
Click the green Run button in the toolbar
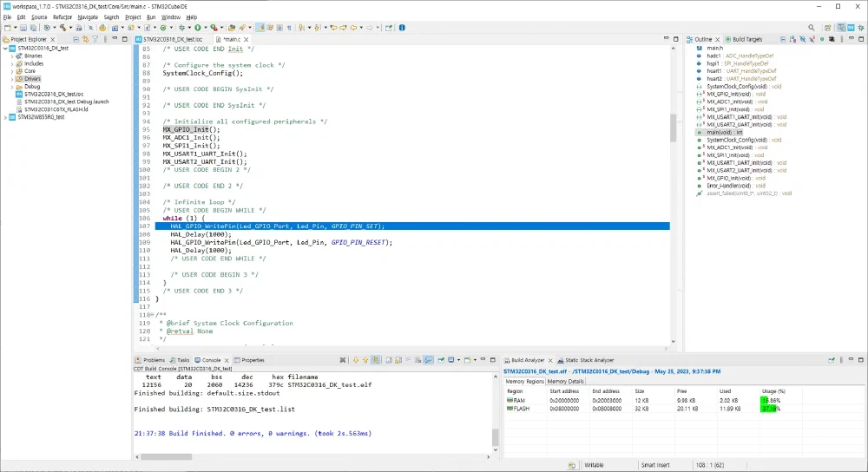click(198, 28)
